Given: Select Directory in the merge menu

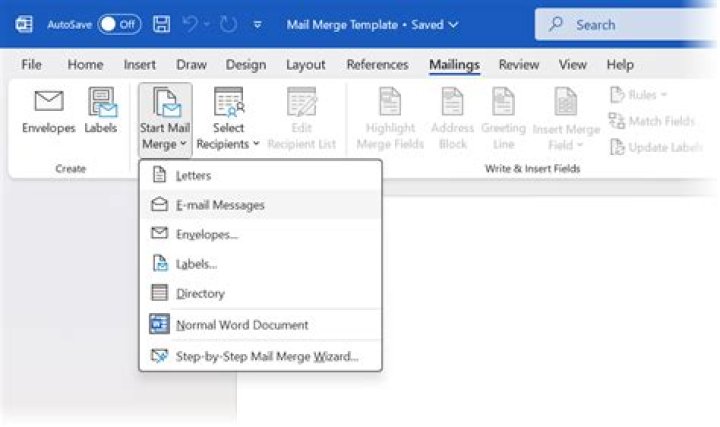Looking at the screenshot, I should [260, 293].
